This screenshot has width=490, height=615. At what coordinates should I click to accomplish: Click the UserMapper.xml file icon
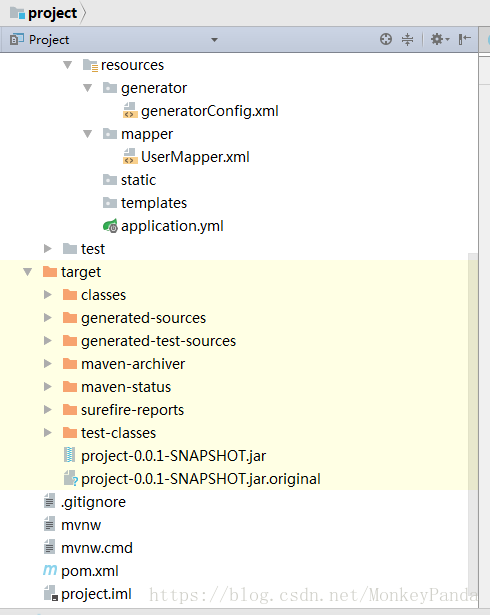coord(130,156)
